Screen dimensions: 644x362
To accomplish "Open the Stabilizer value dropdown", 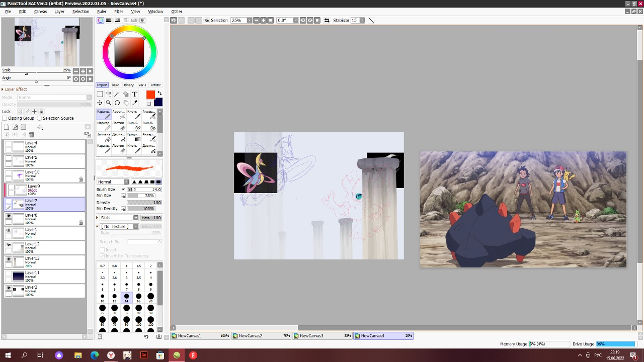I will click(x=362, y=20).
